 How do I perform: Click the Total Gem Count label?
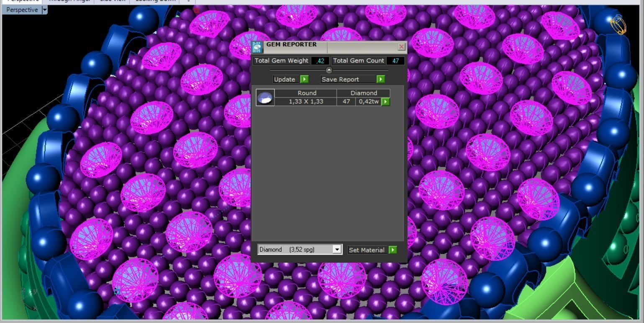[x=359, y=61]
